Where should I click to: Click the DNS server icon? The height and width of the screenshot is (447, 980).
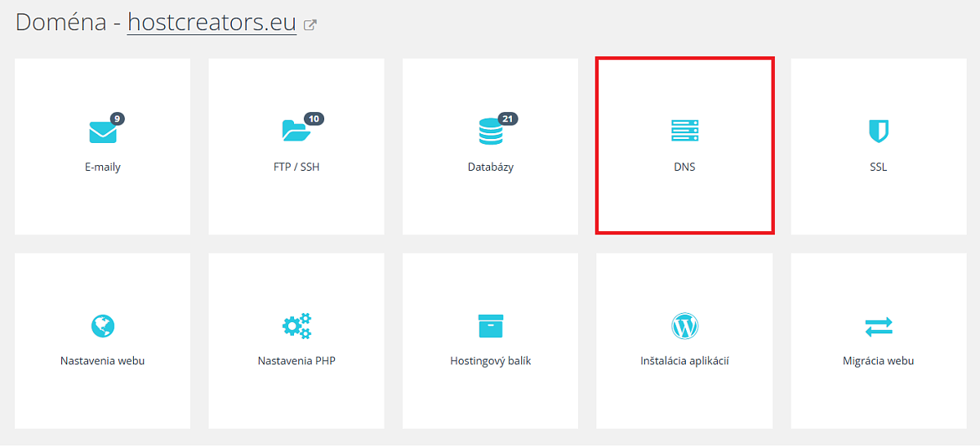pyautogui.click(x=684, y=131)
